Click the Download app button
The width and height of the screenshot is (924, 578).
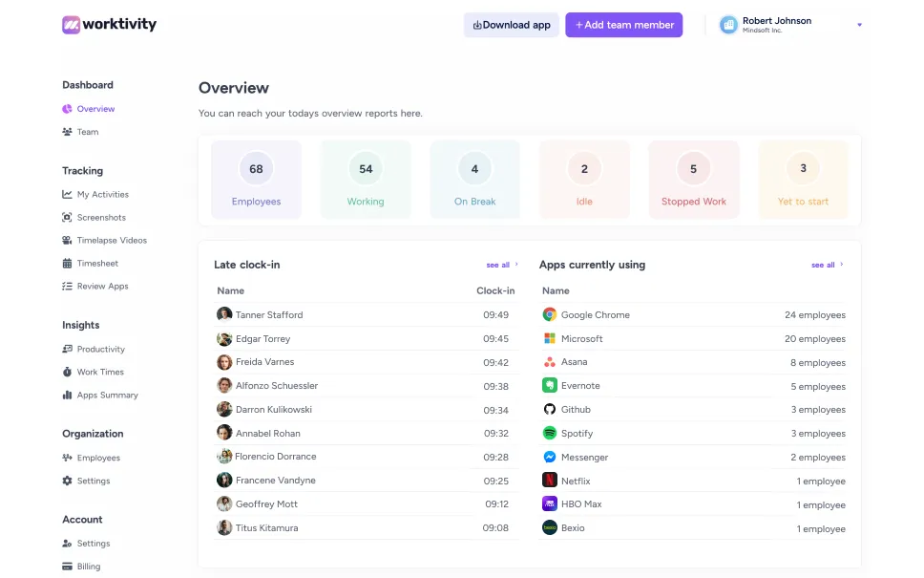pyautogui.click(x=511, y=25)
